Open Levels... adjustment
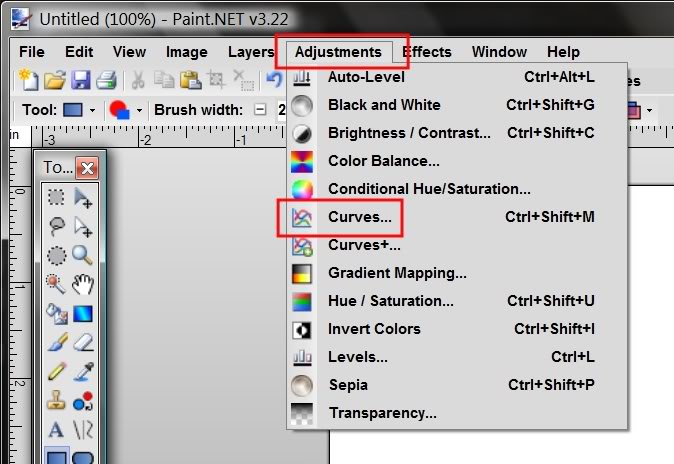This screenshot has width=674, height=464. [x=457, y=357]
